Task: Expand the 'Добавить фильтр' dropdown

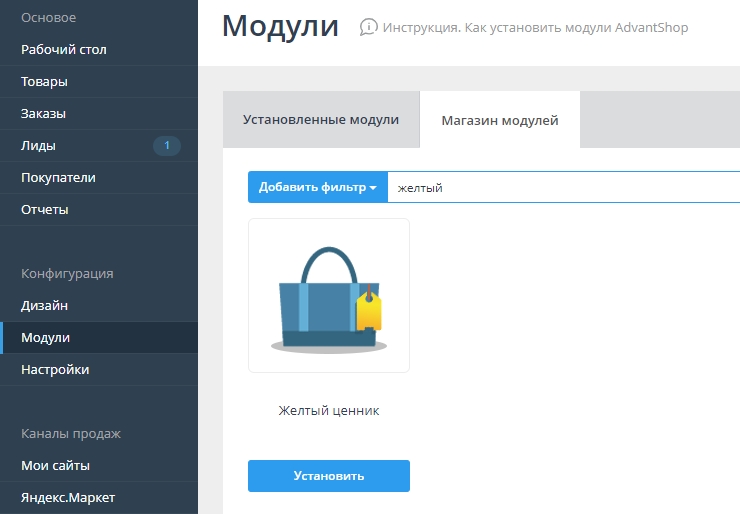Action: 317,187
